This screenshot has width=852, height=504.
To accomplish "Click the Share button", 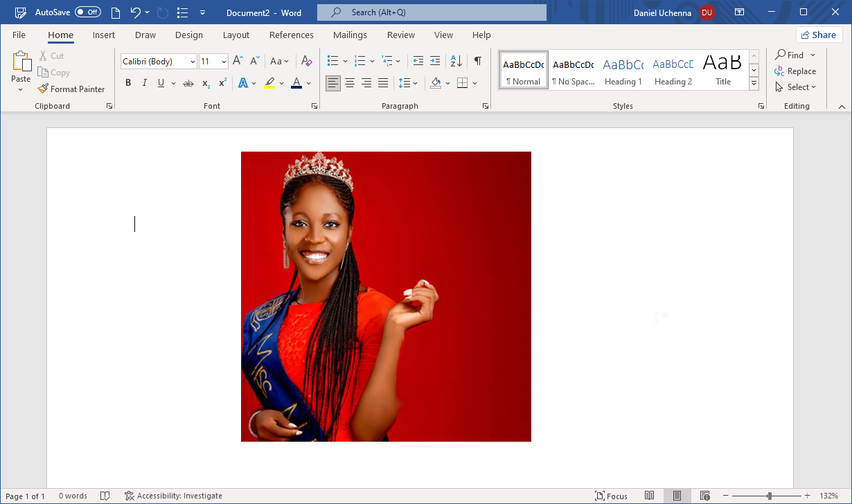I will click(x=818, y=35).
